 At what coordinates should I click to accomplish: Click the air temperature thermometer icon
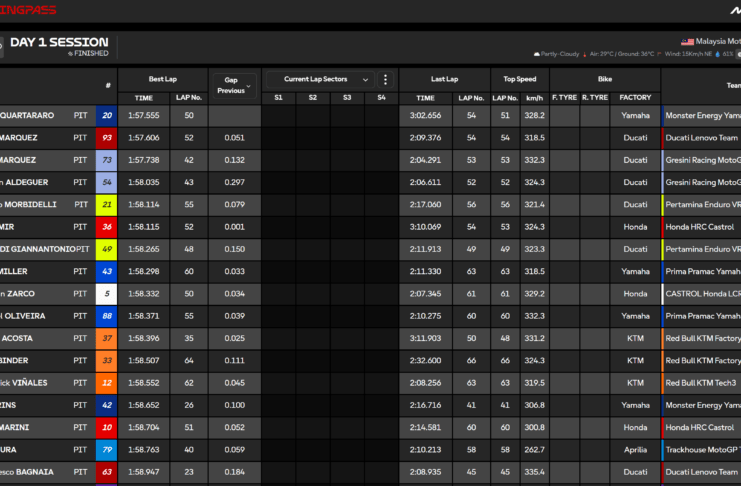(x=584, y=54)
